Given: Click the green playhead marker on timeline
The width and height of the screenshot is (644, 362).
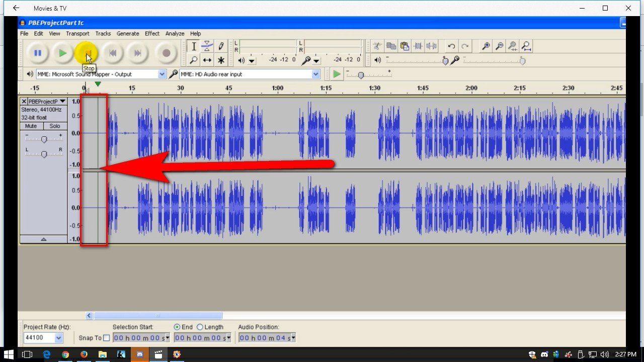Looking at the screenshot, I should 98,84.
